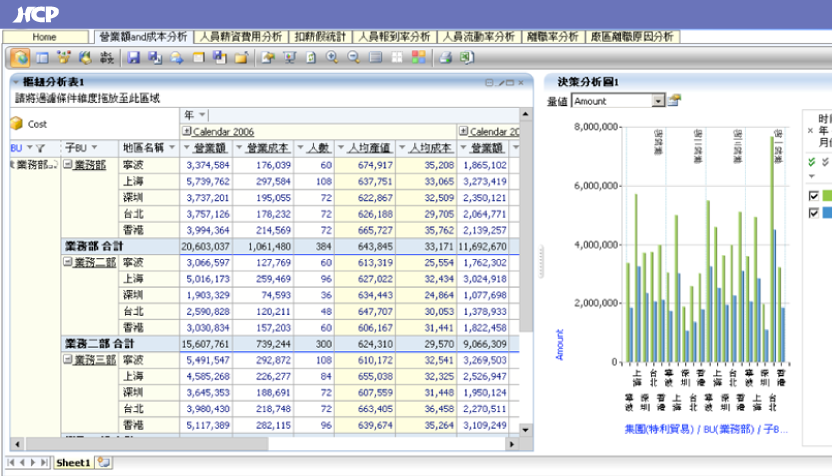The image size is (832, 476).
Task: Uncheck the green series legend checkbox
Action: [813, 196]
